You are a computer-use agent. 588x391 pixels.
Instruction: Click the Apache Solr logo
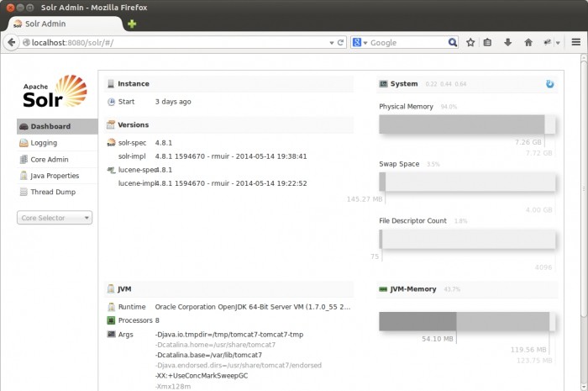(x=55, y=91)
